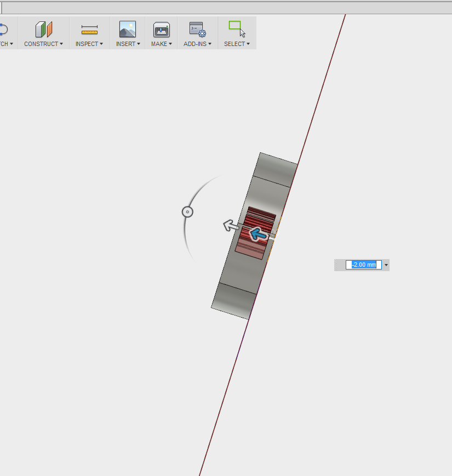This screenshot has height=476, width=452.
Task: Select the partially visible Sketch icon
Action: tap(3, 28)
